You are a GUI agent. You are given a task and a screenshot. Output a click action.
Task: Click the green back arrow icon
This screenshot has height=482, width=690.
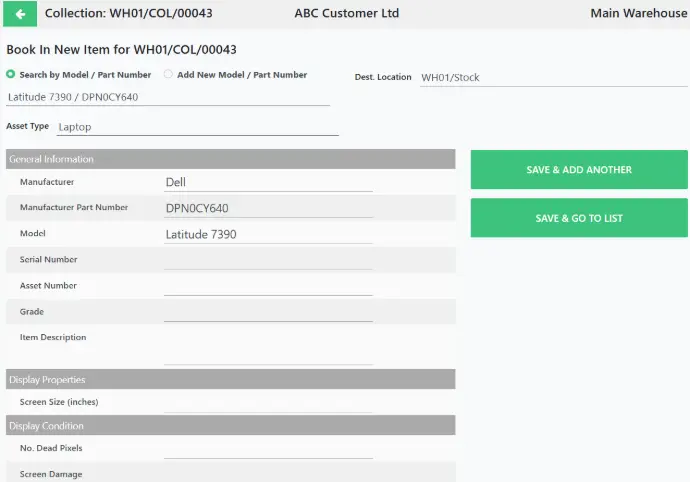pos(20,14)
